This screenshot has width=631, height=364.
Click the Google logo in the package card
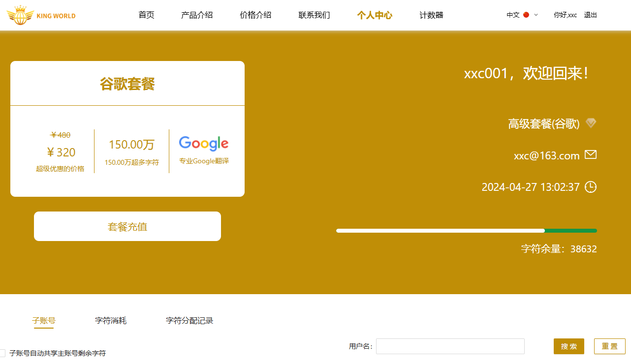pos(203,143)
